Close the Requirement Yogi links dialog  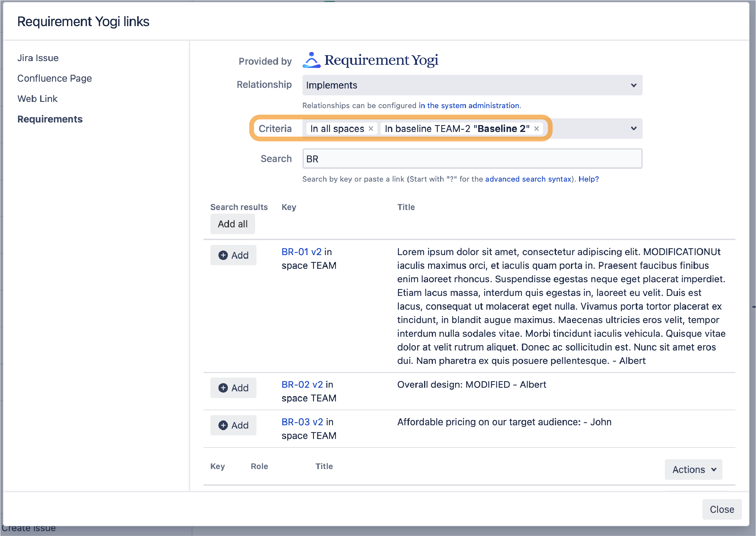722,509
